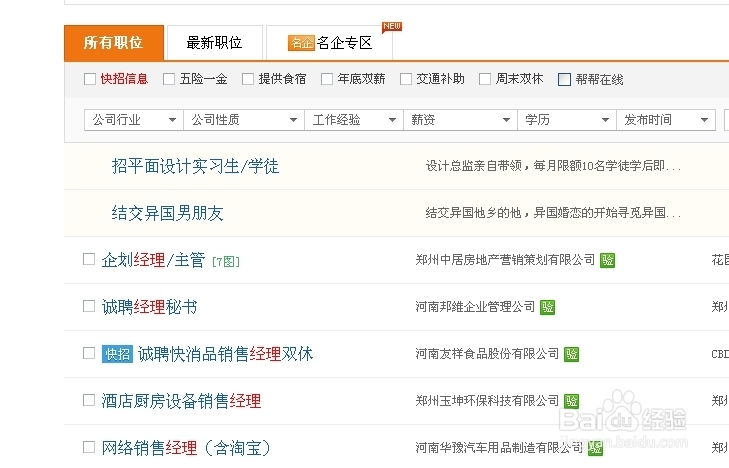This screenshot has width=729, height=468.
Task: Click the red NEW flag on 名企专区
Action: pyautogui.click(x=392, y=27)
